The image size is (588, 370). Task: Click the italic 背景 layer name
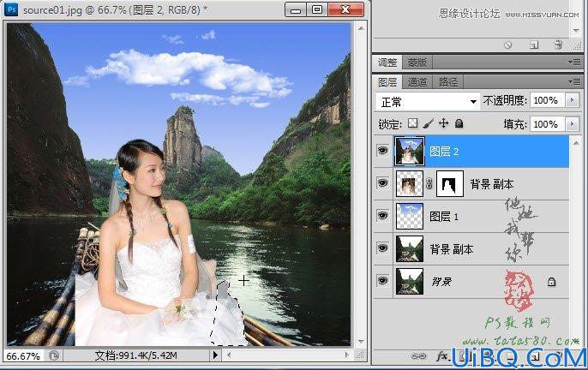pyautogui.click(x=441, y=282)
